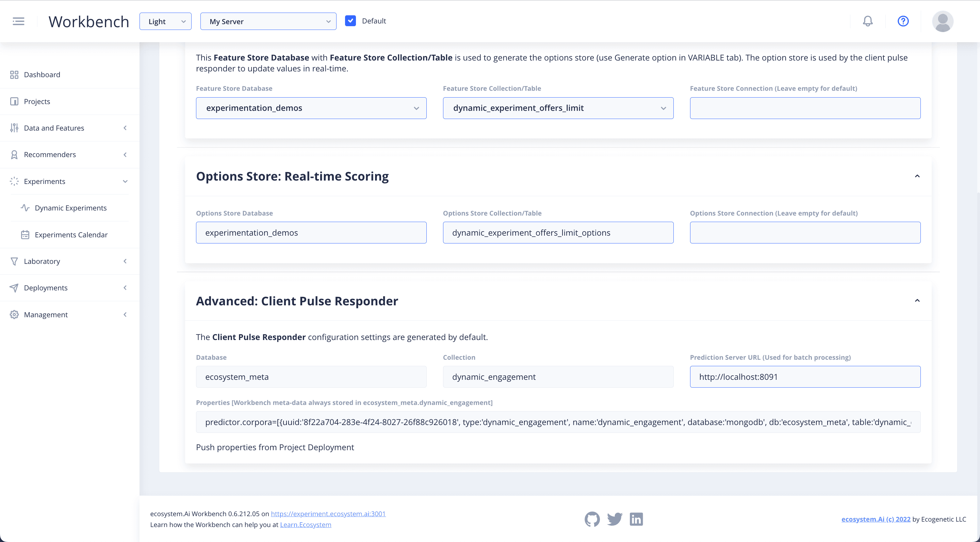Image resolution: width=980 pixels, height=542 pixels.
Task: Open the help question mark icon
Action: pos(903,21)
